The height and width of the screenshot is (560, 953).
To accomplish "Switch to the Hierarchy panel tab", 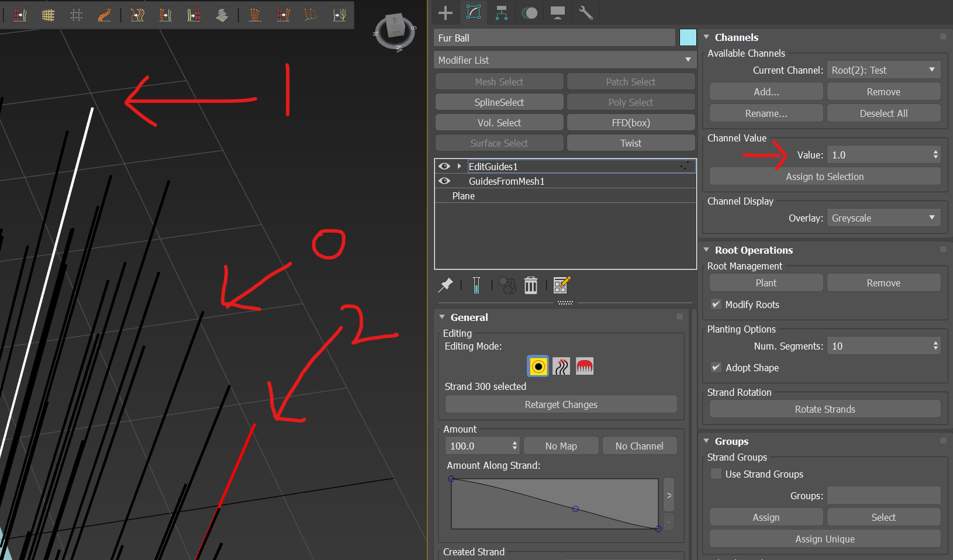I will (x=501, y=13).
